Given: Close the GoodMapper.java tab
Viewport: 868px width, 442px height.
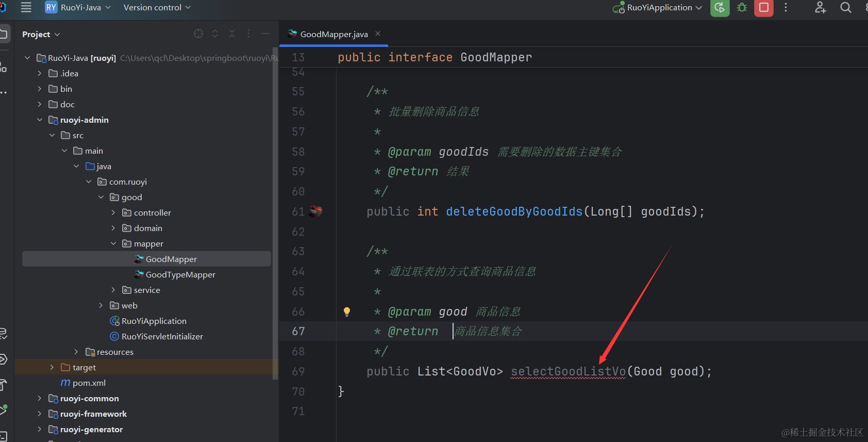Looking at the screenshot, I should [x=378, y=34].
